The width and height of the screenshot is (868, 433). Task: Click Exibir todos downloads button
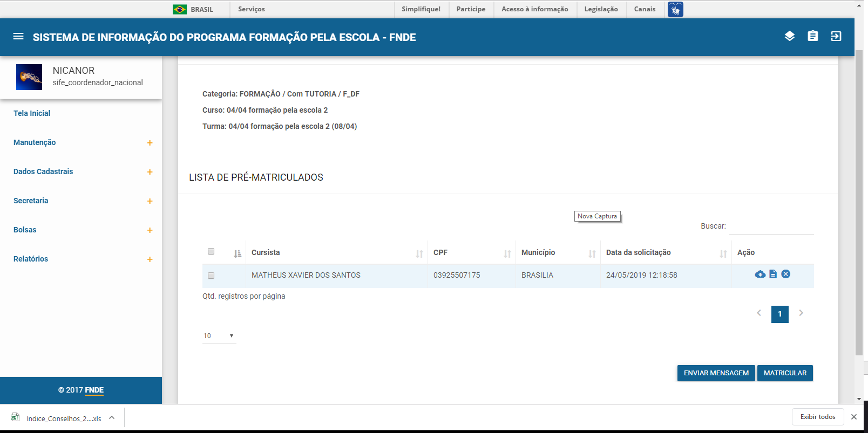pos(818,417)
